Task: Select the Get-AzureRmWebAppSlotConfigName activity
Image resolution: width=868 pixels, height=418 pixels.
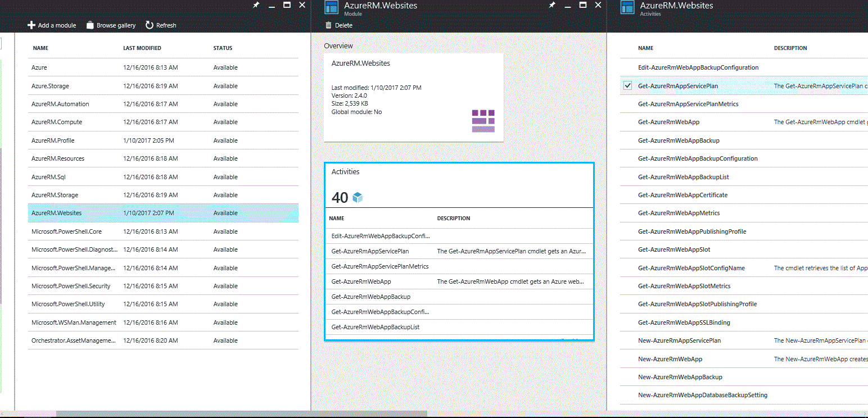Action: pyautogui.click(x=691, y=268)
